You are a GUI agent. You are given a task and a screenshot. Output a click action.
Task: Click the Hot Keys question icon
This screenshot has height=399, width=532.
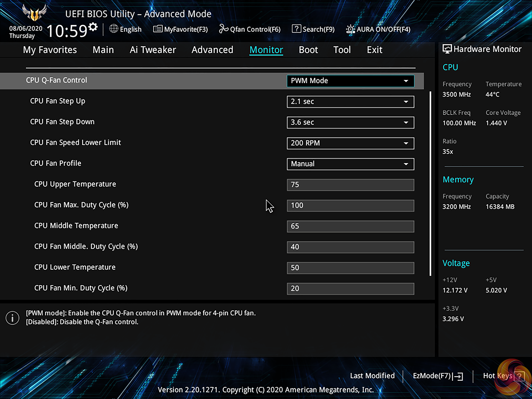[519, 376]
